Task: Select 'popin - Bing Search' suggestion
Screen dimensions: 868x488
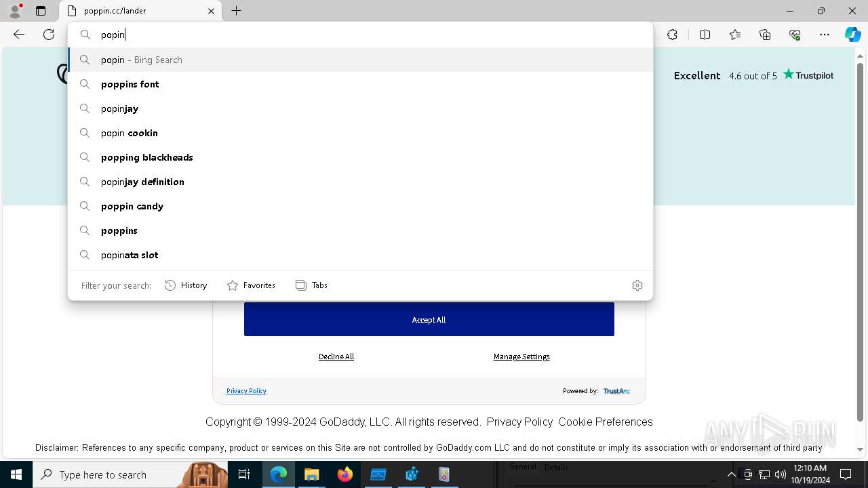Action: pos(361,60)
